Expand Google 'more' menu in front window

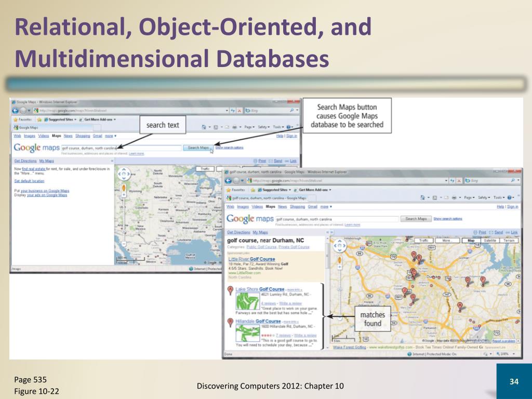pyautogui.click(x=326, y=206)
